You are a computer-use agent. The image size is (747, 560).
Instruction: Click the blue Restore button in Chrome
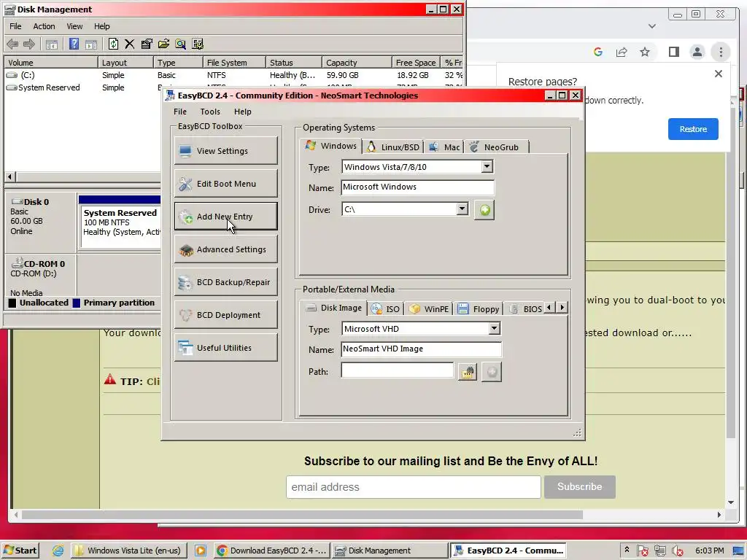click(693, 129)
